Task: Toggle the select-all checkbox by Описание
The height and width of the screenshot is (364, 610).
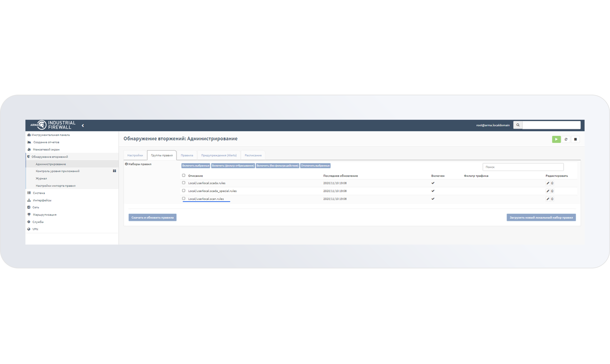Action: (184, 175)
